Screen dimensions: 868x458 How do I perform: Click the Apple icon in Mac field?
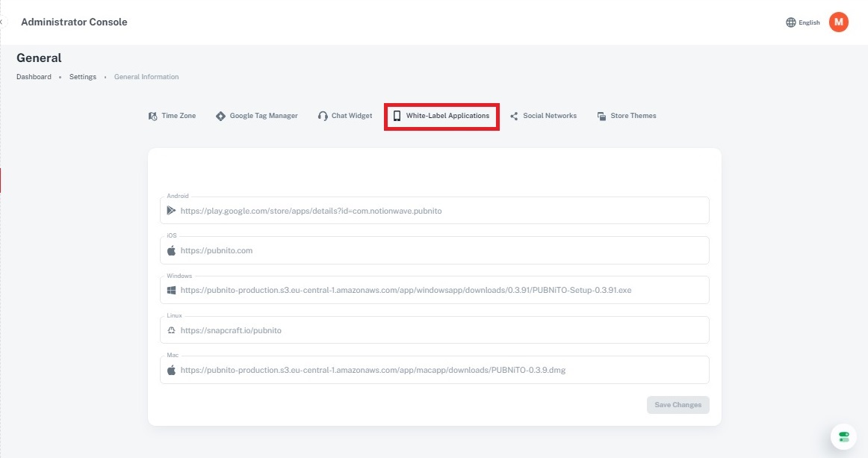171,370
